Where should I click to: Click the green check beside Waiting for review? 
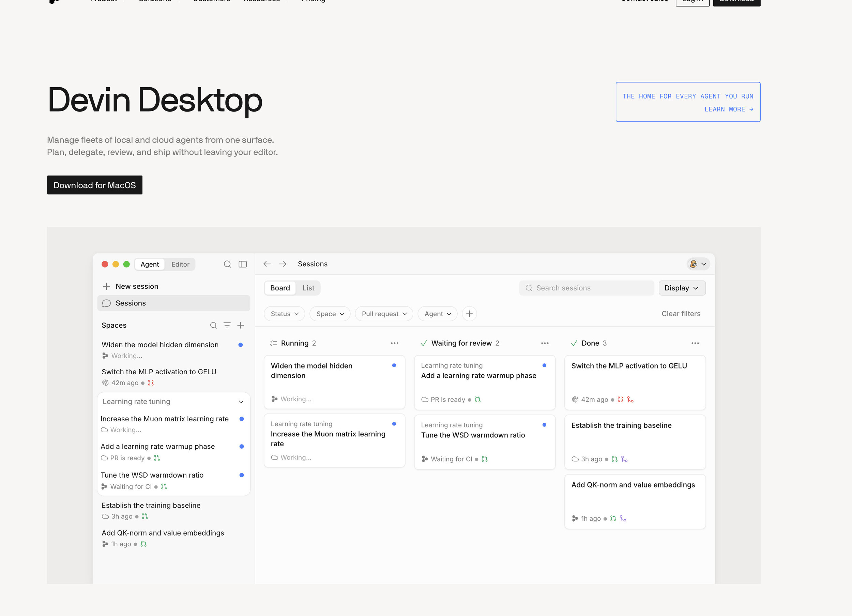pos(424,343)
